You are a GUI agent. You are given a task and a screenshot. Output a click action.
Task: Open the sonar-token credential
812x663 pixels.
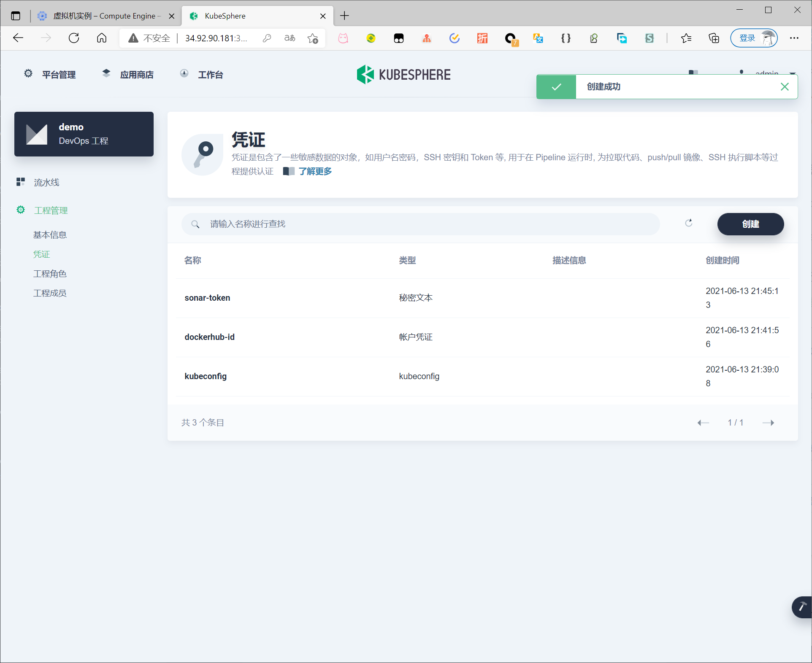(x=207, y=298)
